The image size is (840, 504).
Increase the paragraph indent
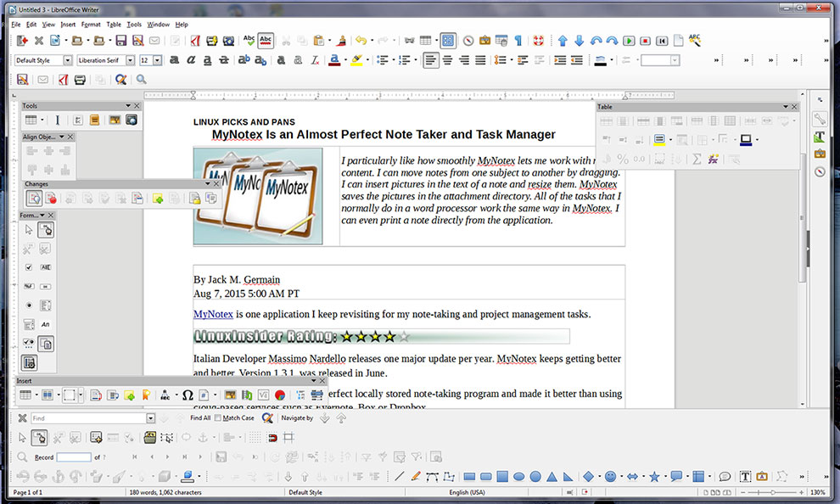tap(560, 60)
